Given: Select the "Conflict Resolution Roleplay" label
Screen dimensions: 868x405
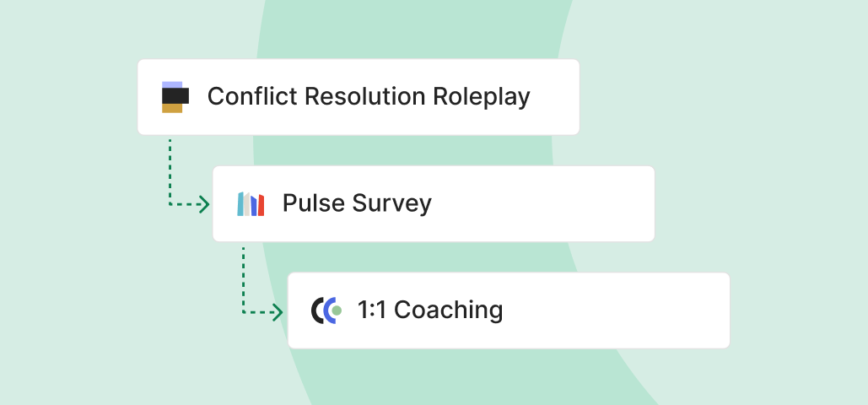Looking at the screenshot, I should pos(369,96).
